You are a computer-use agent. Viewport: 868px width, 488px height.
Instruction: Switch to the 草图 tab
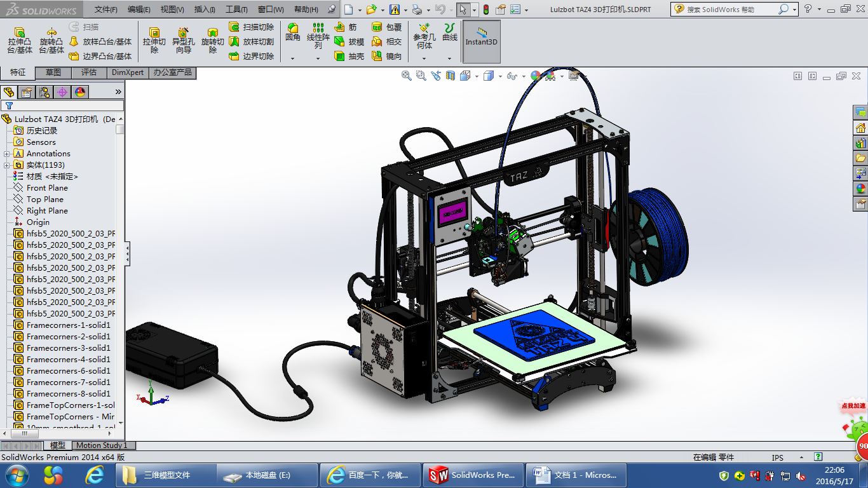pos(53,73)
